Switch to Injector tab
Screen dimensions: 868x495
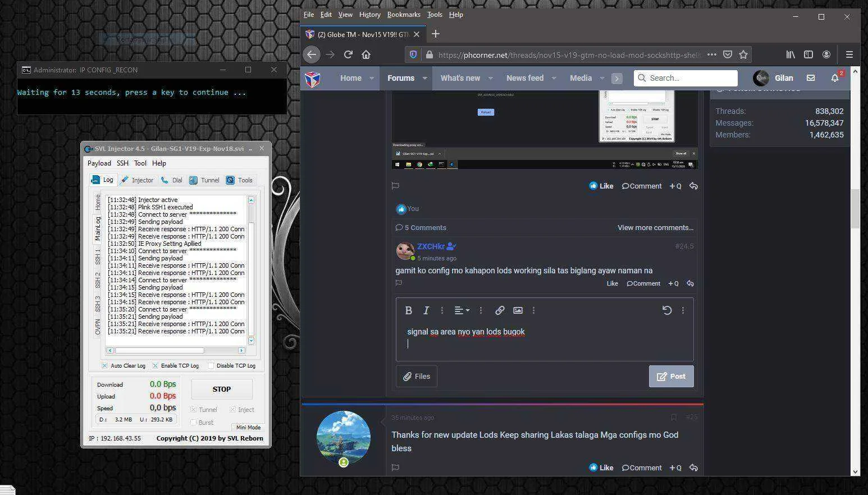(x=137, y=180)
